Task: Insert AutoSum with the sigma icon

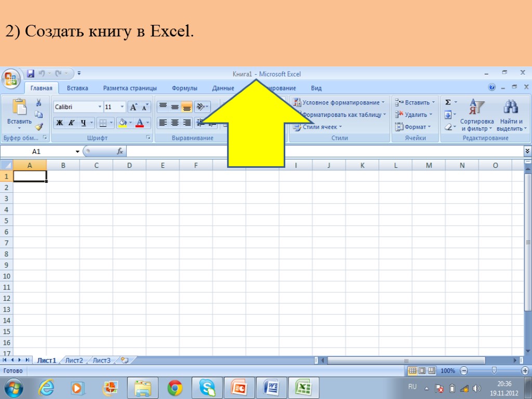Action: tap(448, 102)
